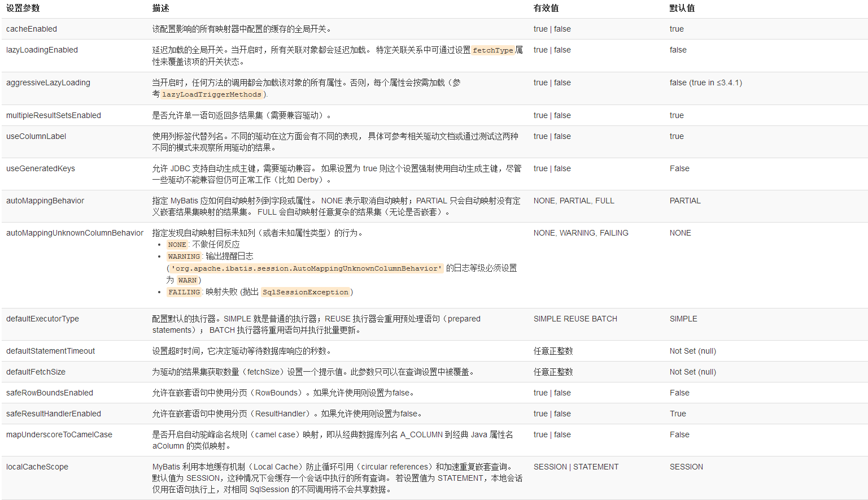Click the defaultExecutorType setting name

click(x=42, y=319)
